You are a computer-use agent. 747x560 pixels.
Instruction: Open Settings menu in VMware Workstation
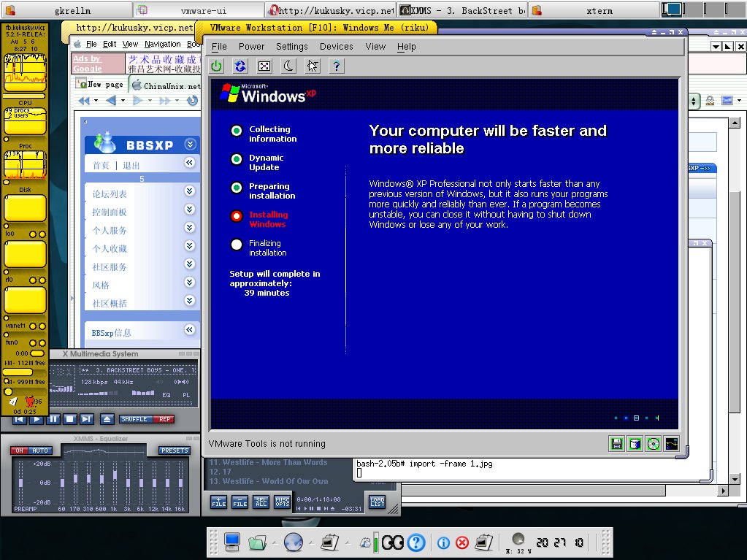point(292,47)
